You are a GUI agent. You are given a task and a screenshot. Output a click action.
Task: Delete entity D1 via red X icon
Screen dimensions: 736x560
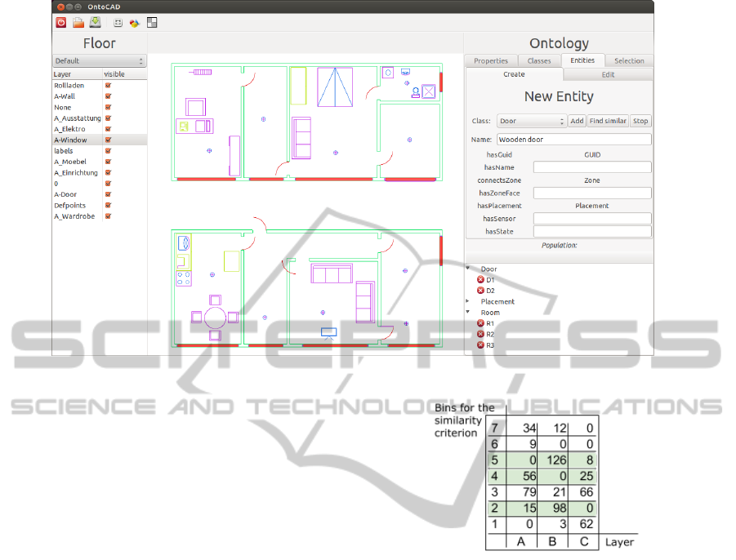[480, 280]
